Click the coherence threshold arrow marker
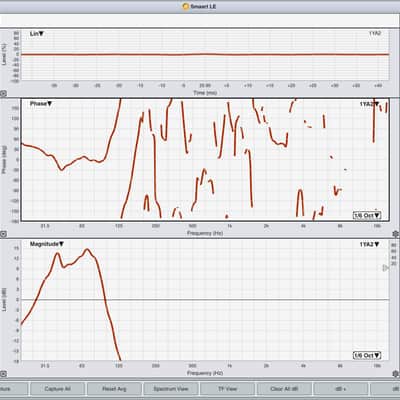400x400 pixels. click(385, 268)
